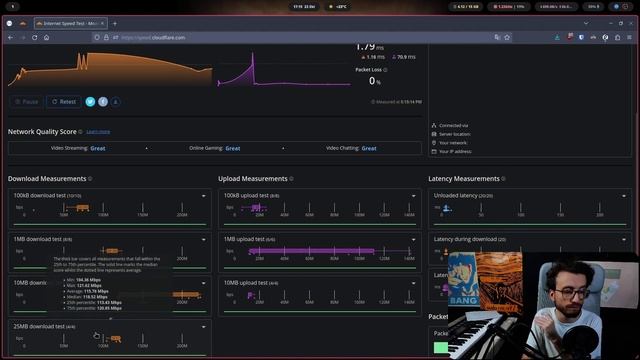Image resolution: width=640 pixels, height=360 pixels.
Task: Open a new tab with the plus button
Action: click(115, 24)
